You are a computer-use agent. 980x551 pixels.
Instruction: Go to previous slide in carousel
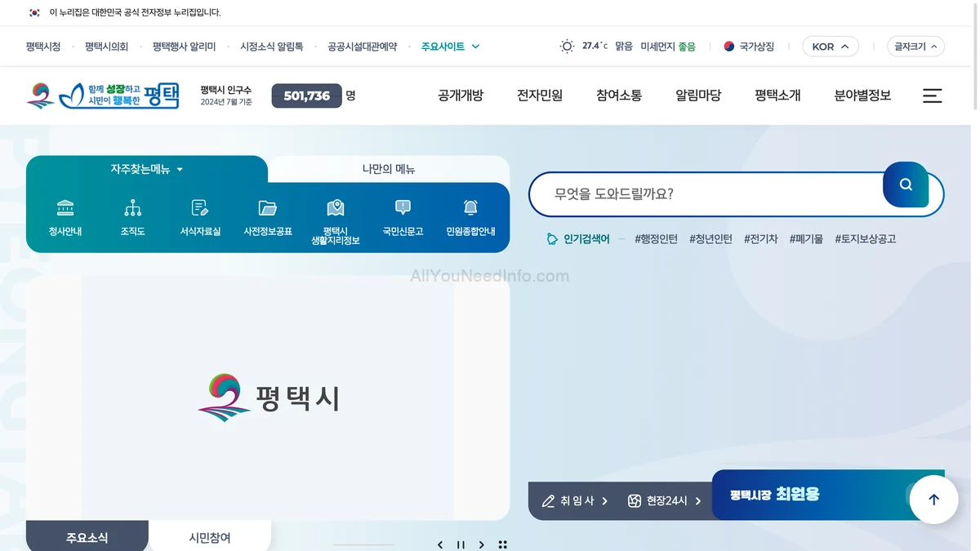(440, 544)
